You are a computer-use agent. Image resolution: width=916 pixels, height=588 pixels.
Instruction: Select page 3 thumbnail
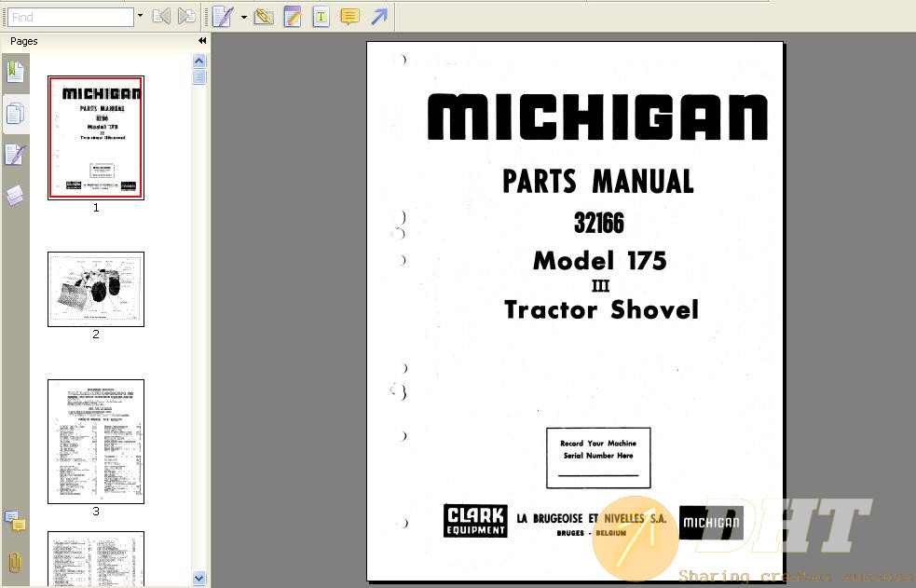point(96,442)
